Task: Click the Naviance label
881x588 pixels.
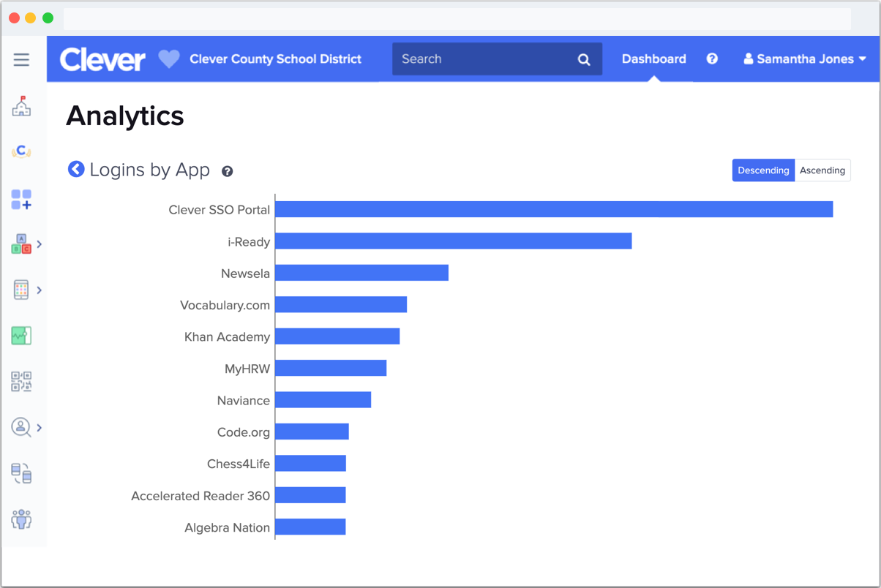Action: [x=244, y=401]
